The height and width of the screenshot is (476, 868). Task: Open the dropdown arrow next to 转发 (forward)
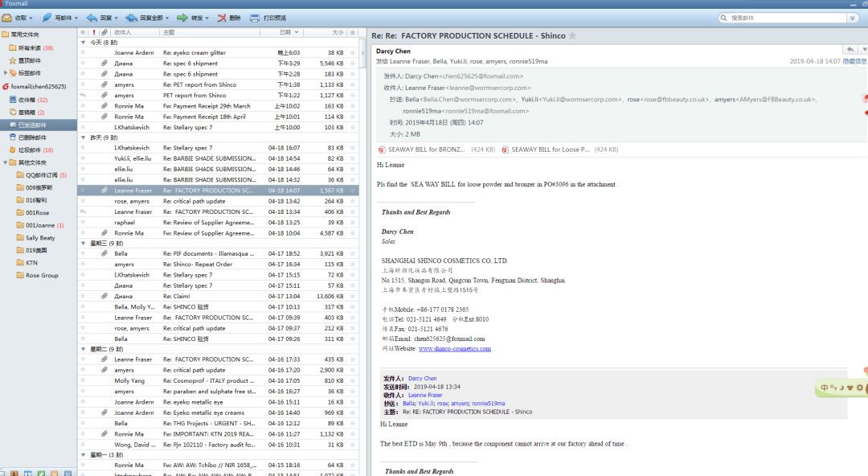(x=207, y=18)
